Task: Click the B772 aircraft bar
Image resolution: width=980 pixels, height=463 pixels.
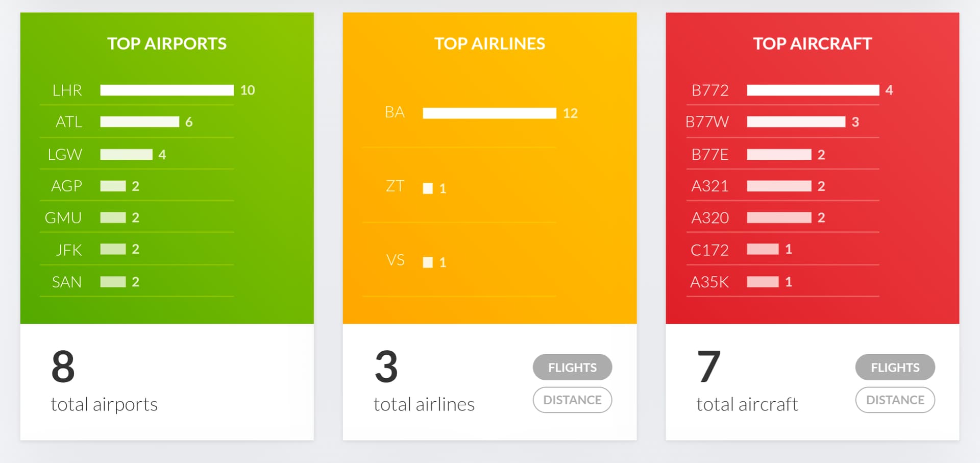Action: [813, 90]
